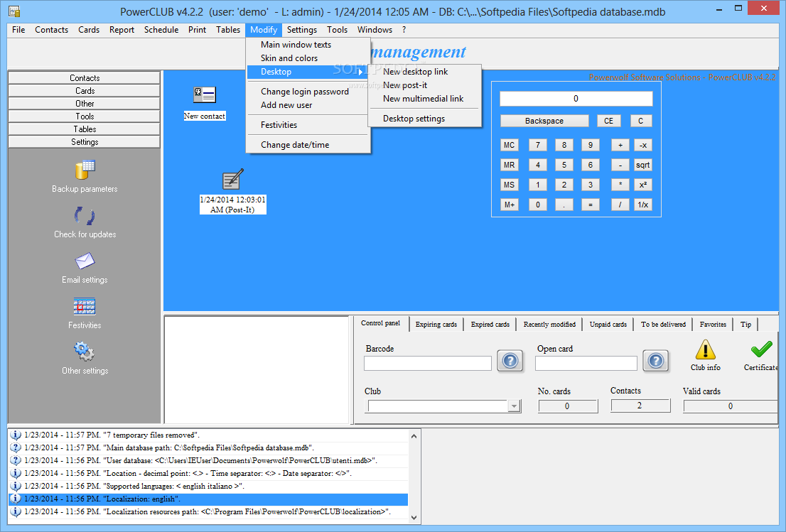Open the Schedule menu
Screen dimensions: 786x532
[x=161, y=30]
